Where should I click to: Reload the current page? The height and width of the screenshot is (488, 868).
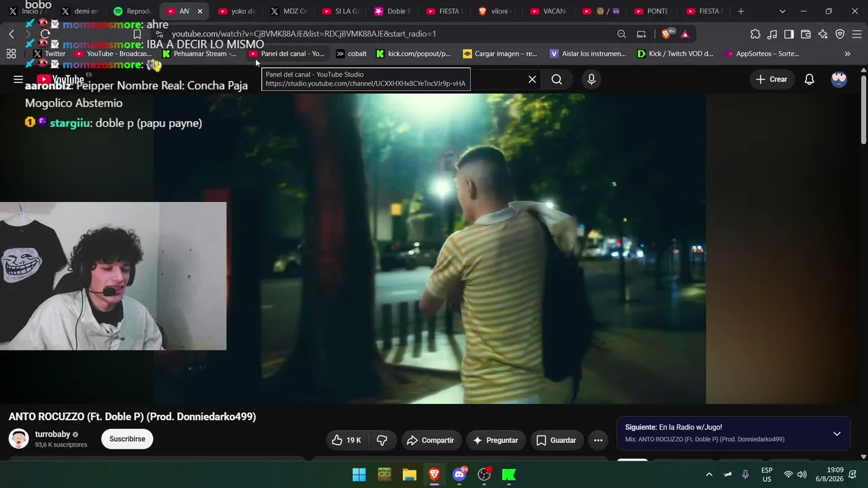click(45, 34)
